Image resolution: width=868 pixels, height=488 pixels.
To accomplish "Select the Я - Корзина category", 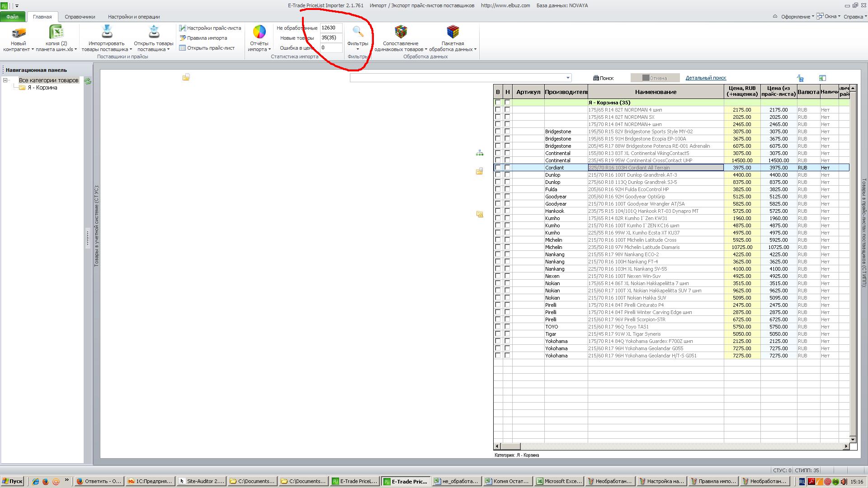I will point(42,88).
